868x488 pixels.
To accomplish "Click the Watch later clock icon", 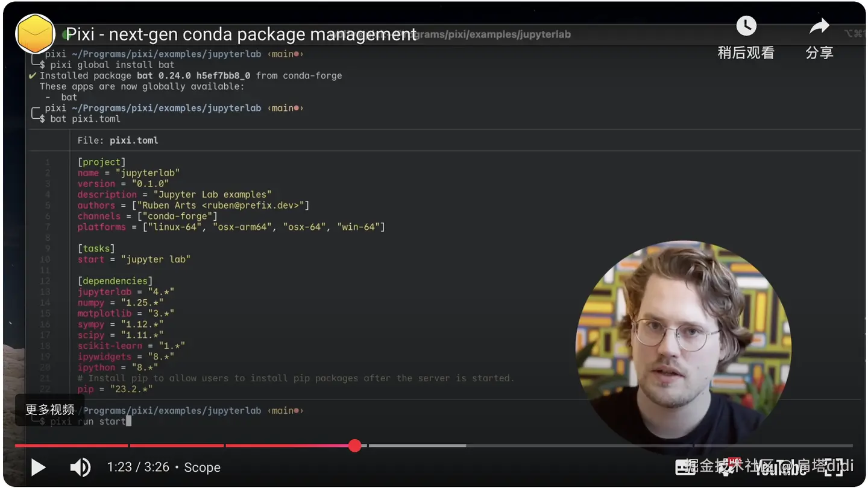I will [x=746, y=26].
